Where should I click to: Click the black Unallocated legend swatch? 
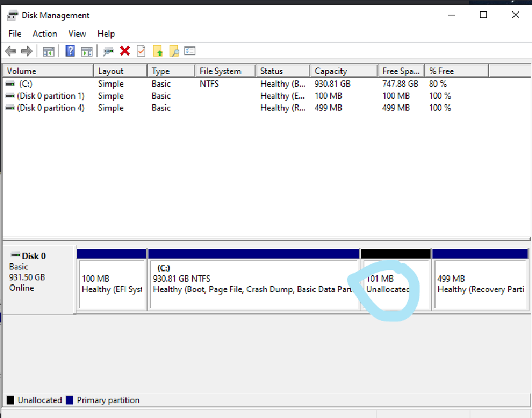coord(10,400)
